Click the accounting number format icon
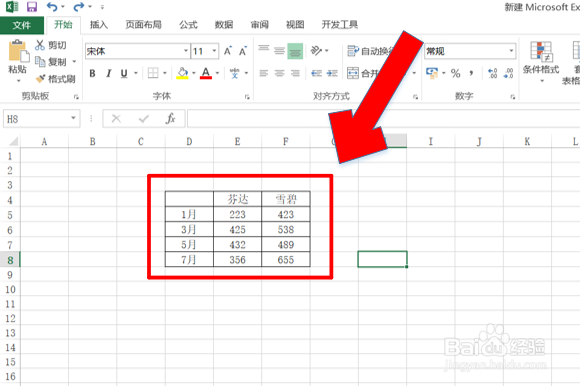 [x=432, y=73]
